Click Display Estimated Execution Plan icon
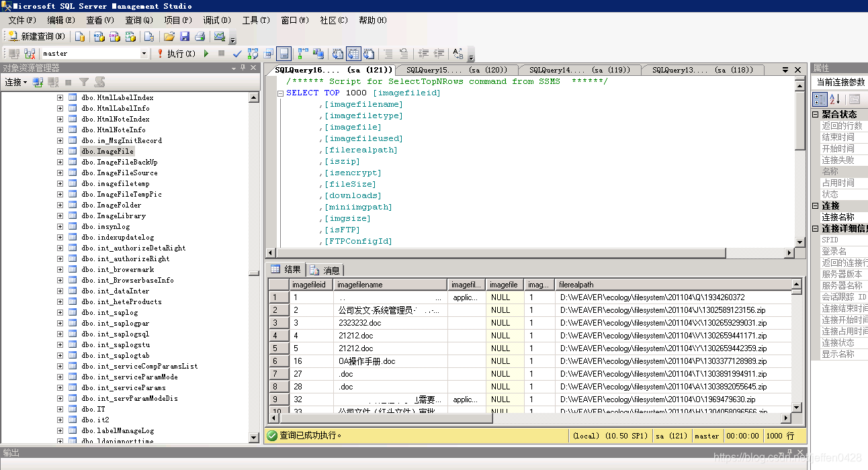868x470 pixels. [253, 54]
